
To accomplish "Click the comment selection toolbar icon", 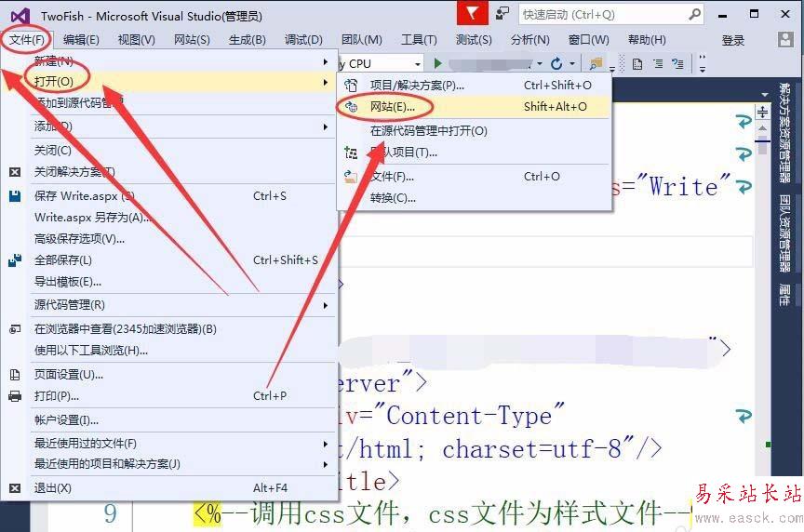I will pyautogui.click(x=677, y=64).
